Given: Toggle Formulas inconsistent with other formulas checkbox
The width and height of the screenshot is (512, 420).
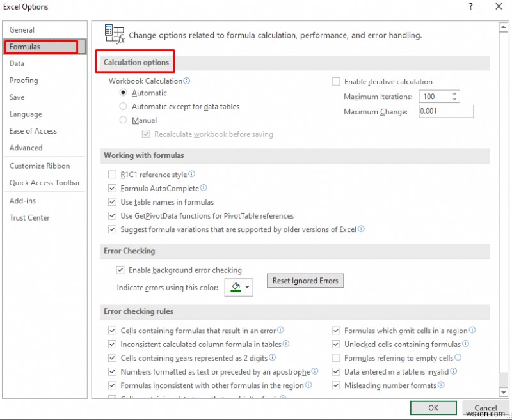Looking at the screenshot, I should click(x=112, y=385).
